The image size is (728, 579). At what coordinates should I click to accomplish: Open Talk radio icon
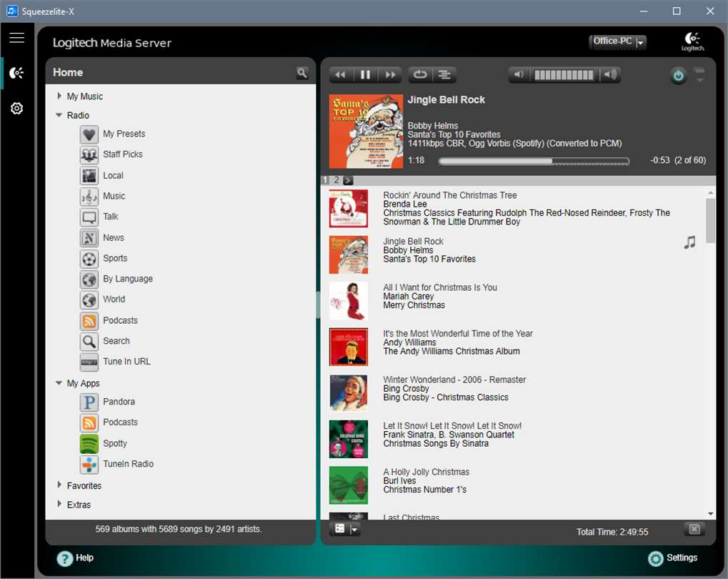[x=89, y=217]
